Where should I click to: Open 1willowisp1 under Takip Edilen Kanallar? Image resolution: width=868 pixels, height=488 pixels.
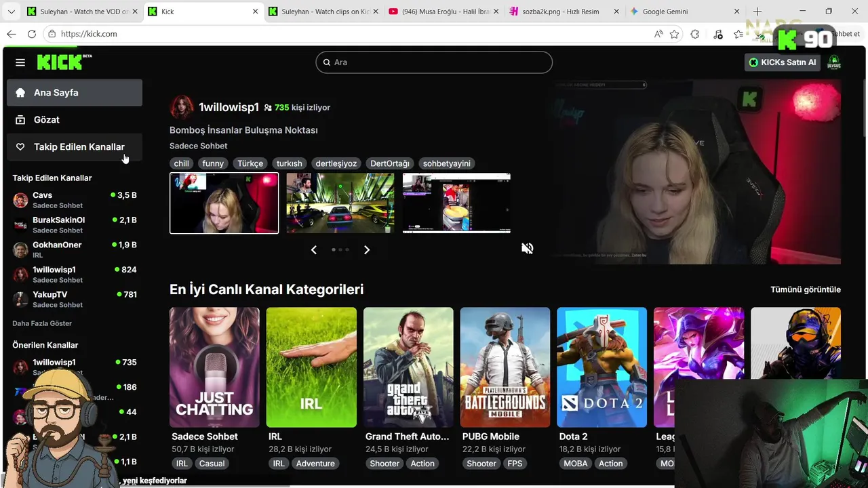[x=75, y=274]
